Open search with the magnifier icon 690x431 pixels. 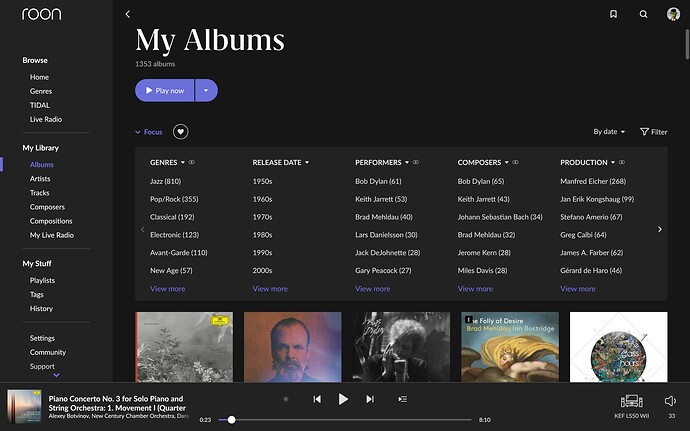(643, 14)
